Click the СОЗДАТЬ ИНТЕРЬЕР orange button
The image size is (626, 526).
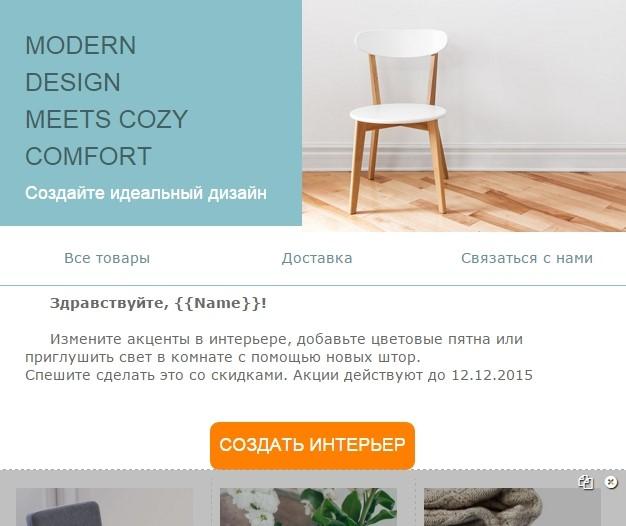(312, 445)
